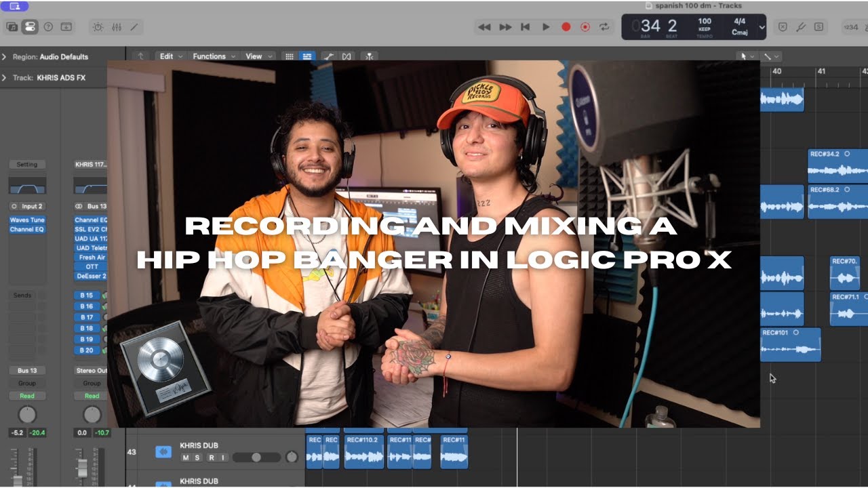
Task: Open the OTT plug-in slot
Action: pyautogui.click(x=91, y=267)
